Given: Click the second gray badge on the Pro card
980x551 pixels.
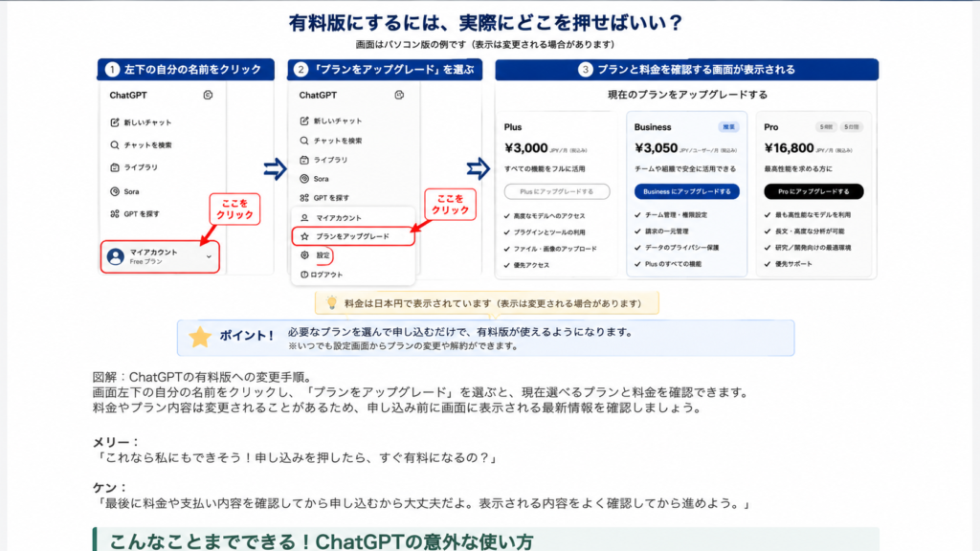Looking at the screenshot, I should [x=851, y=127].
